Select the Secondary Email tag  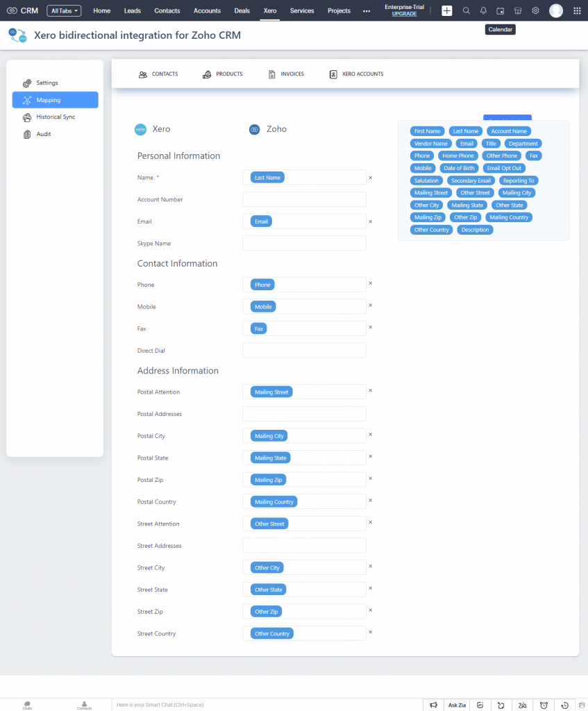point(471,181)
